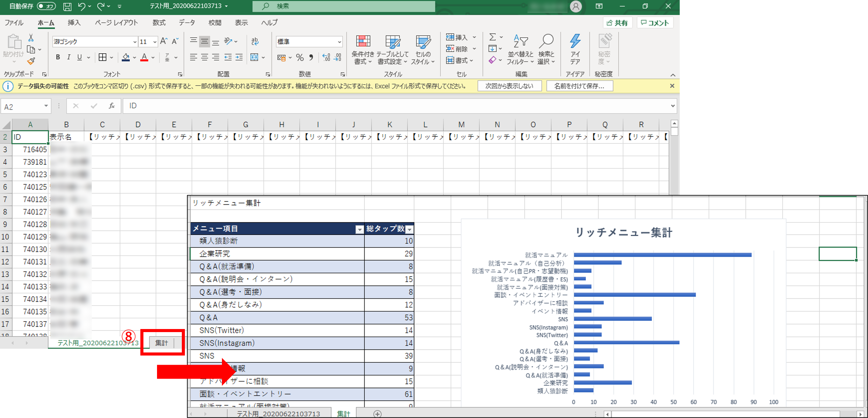Click 名前を付けて保存 button
The height and width of the screenshot is (418, 868).
[579, 86]
